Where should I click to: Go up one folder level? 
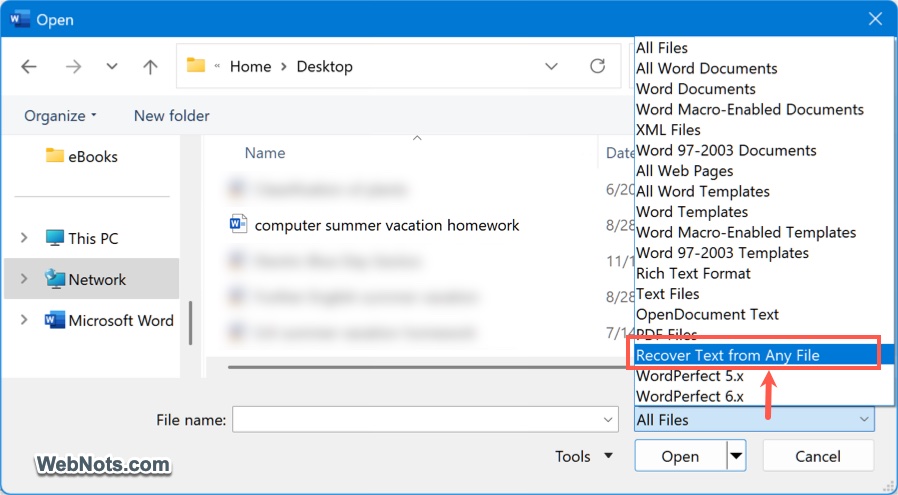point(150,67)
